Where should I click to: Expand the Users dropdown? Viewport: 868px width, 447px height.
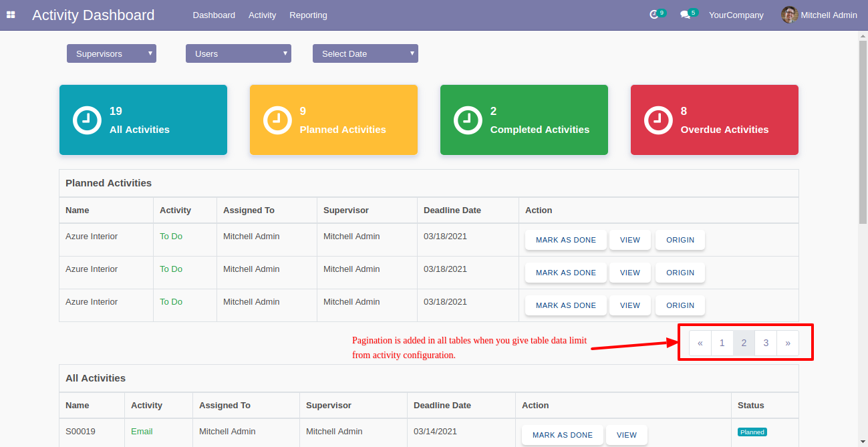coord(239,53)
